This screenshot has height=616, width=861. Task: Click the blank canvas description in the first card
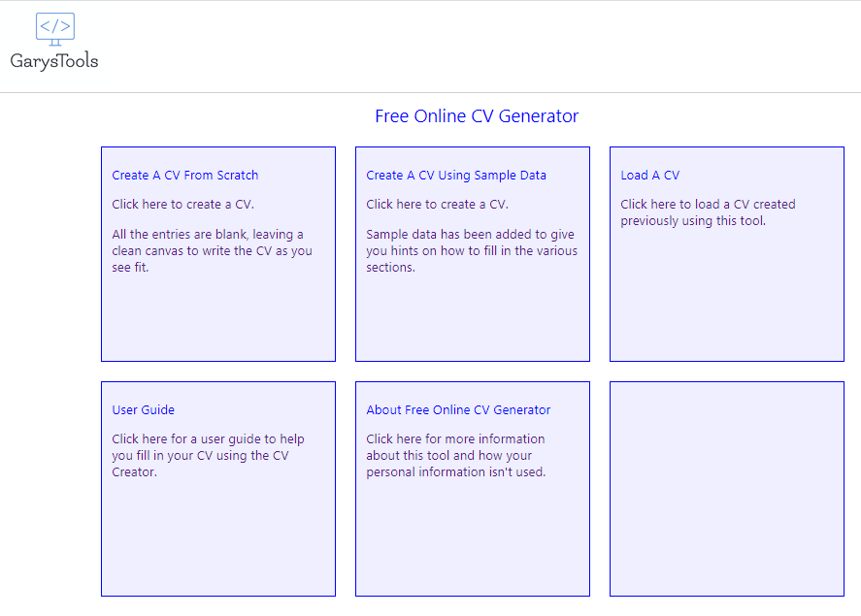coord(215,250)
